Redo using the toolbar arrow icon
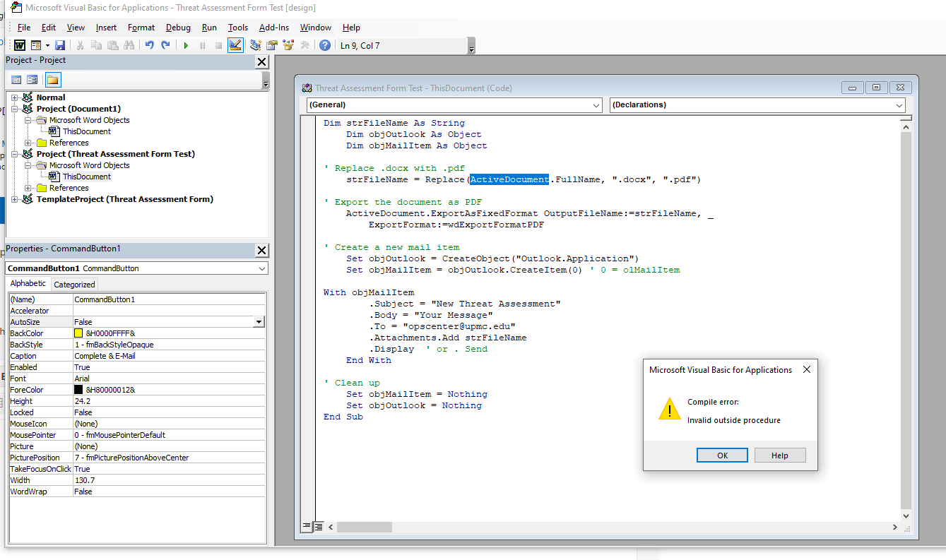Screen dimensions: 946x560 [165, 45]
